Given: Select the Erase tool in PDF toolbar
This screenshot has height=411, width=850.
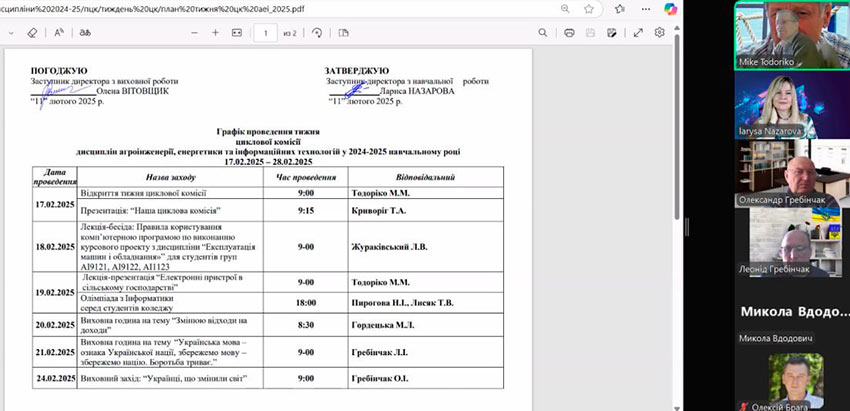Looking at the screenshot, I should click(x=32, y=32).
